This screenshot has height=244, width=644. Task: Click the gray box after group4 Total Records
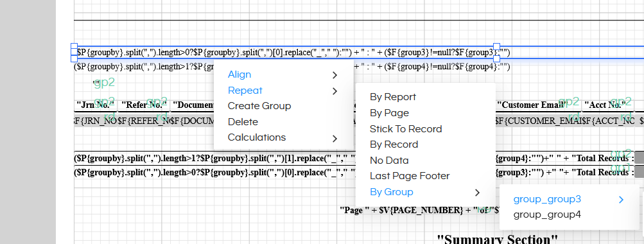[639, 158]
